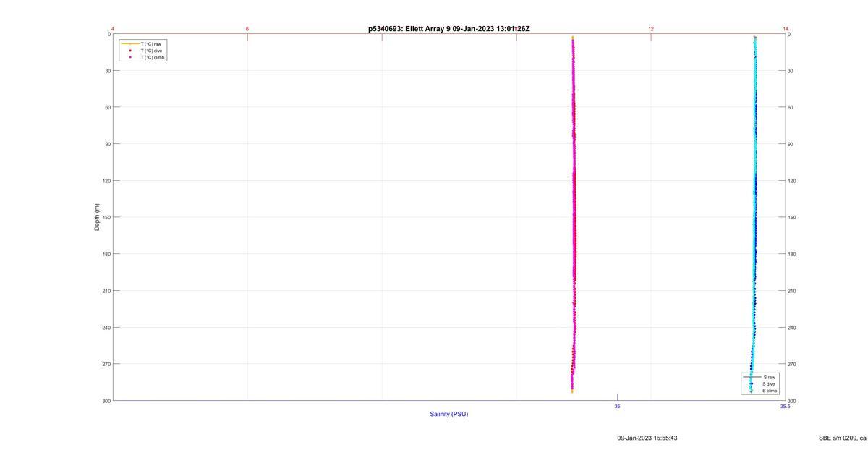Click right depth axis tick '270'
This screenshot has width=868, height=450.
(x=792, y=364)
